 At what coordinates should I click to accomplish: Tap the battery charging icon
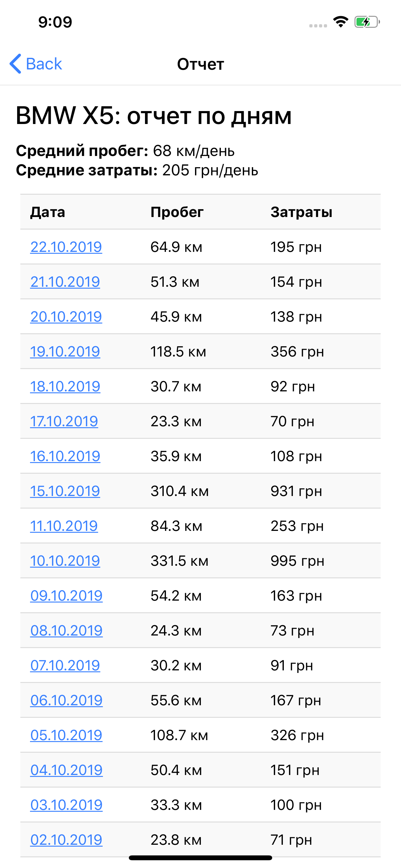(367, 22)
